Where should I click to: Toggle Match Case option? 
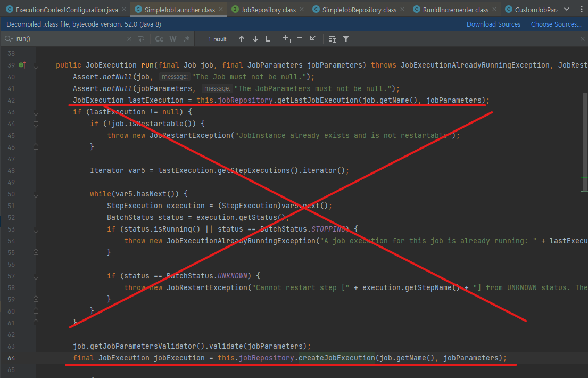[159, 39]
